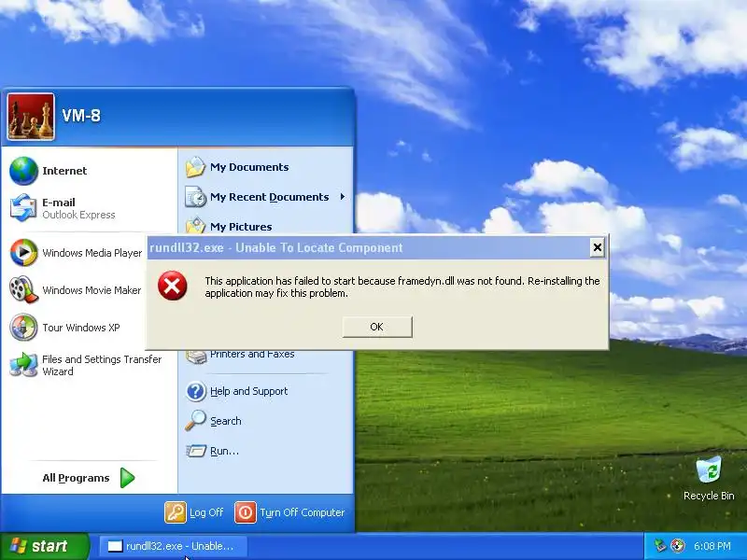Click the Log Off key icon
The image size is (747, 560).
tap(176, 512)
